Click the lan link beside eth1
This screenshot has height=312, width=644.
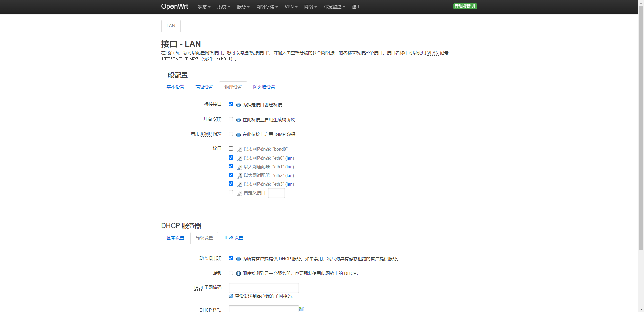pos(290,167)
